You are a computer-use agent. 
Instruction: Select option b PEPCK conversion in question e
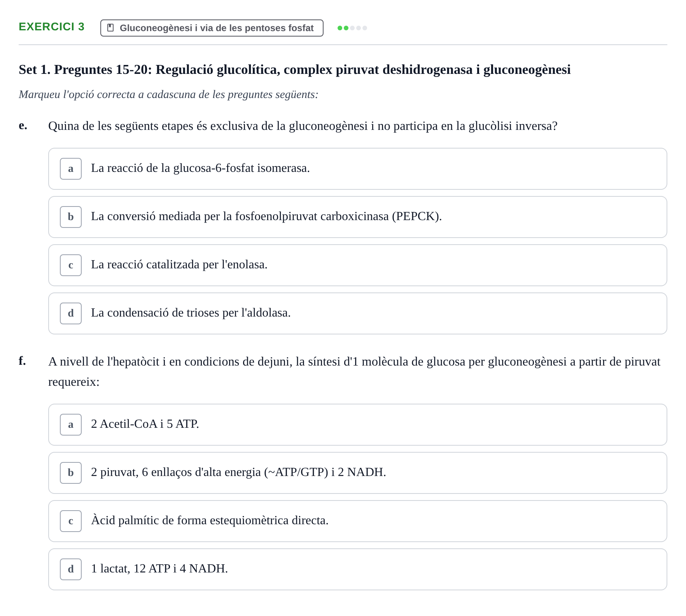tap(357, 217)
